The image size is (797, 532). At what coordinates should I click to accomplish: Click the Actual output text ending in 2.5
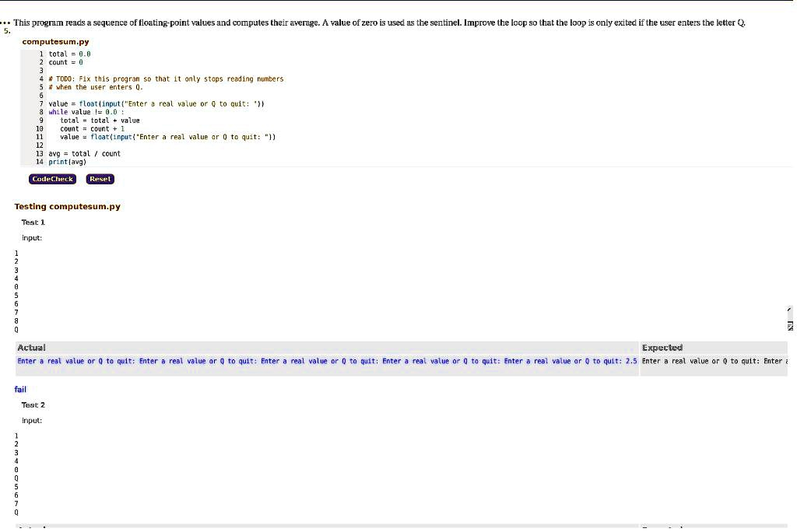[327, 361]
